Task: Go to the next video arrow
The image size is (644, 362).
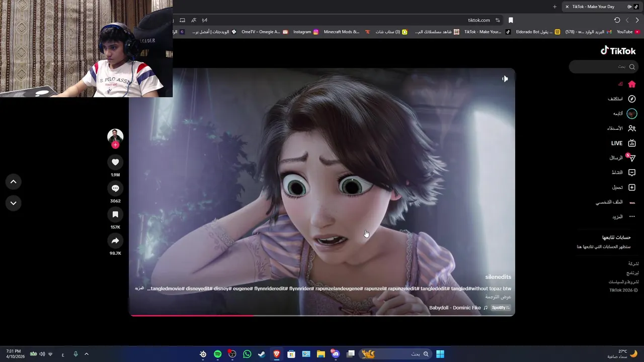Action: [14, 203]
